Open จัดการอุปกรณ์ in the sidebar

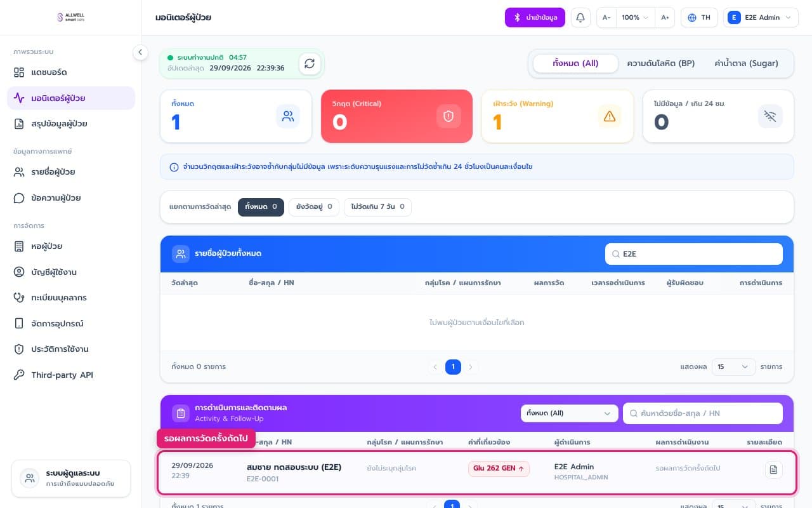(71, 323)
